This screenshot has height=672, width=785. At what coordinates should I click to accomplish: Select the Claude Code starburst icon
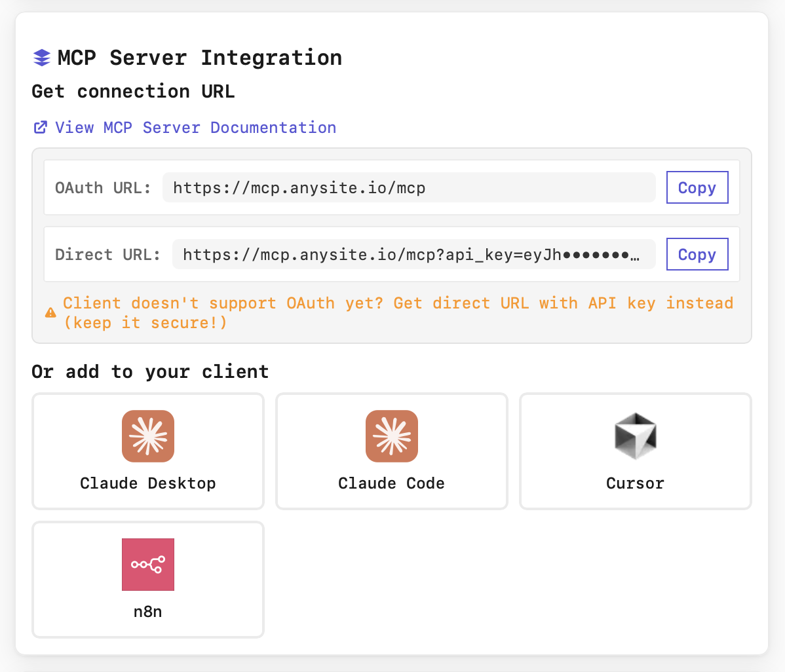pos(391,436)
